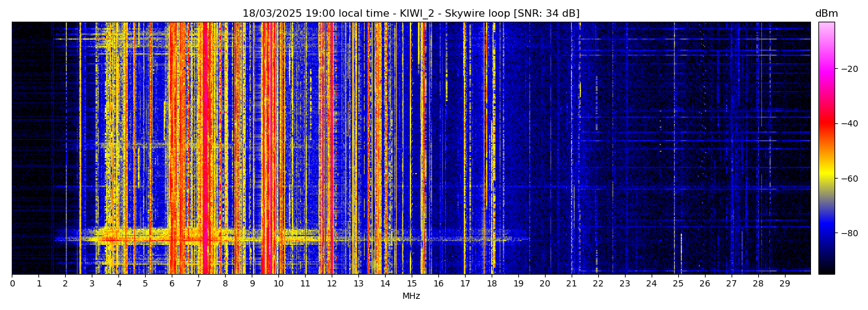Viewport: 868px width, 310px height.
Task: Click the dBm colorbar label
Action: 826,14
